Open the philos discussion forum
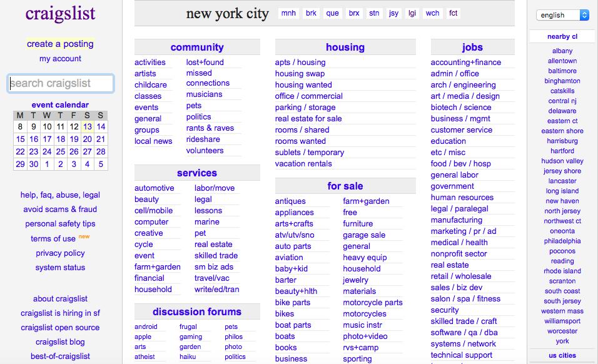Screen dimensions: 598x364 (234, 336)
